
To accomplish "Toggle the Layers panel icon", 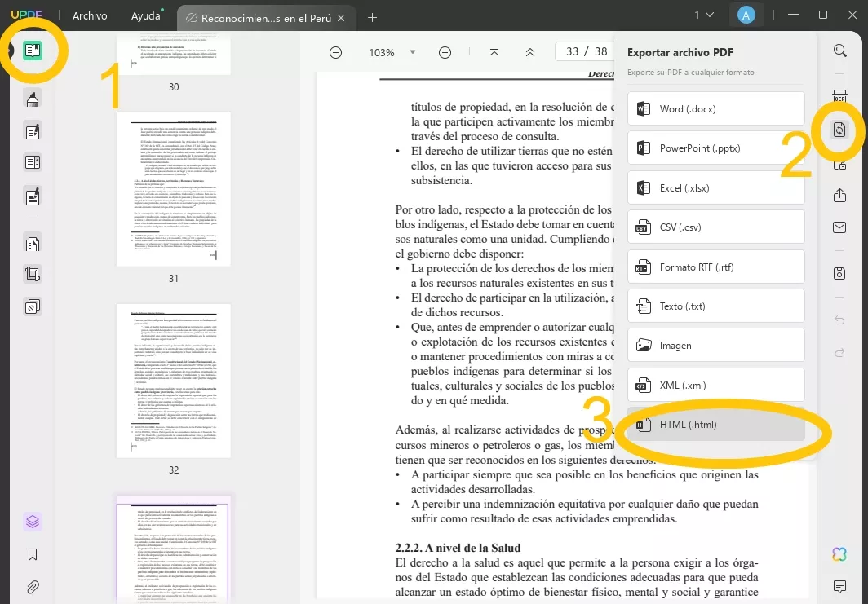I will tap(33, 522).
